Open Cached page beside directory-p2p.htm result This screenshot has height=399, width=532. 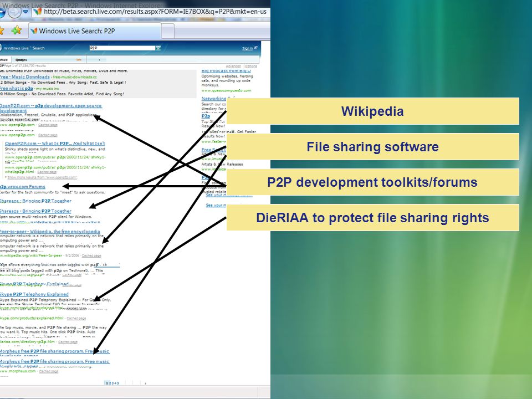click(68, 342)
